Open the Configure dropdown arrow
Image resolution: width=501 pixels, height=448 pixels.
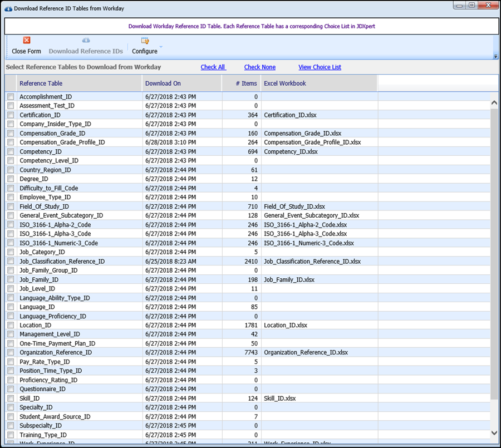[x=161, y=47]
